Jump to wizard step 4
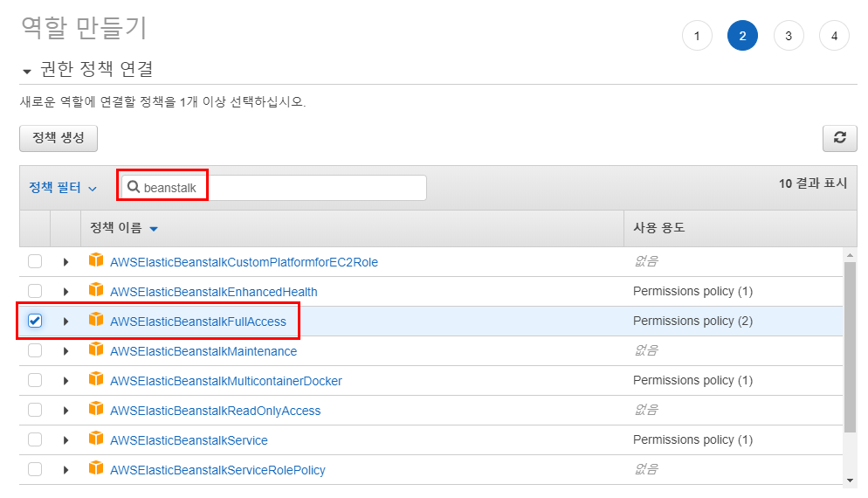The image size is (868, 498). point(834,36)
